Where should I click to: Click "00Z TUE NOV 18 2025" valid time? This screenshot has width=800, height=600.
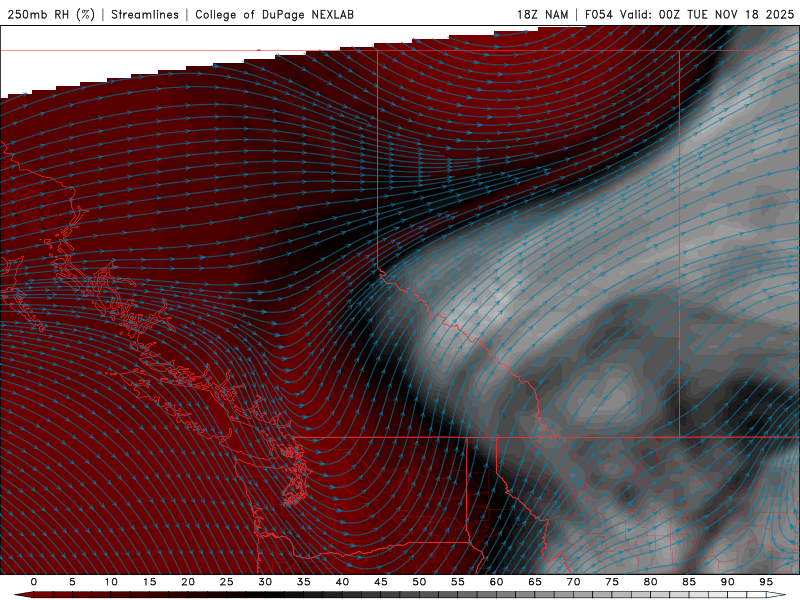(726, 14)
